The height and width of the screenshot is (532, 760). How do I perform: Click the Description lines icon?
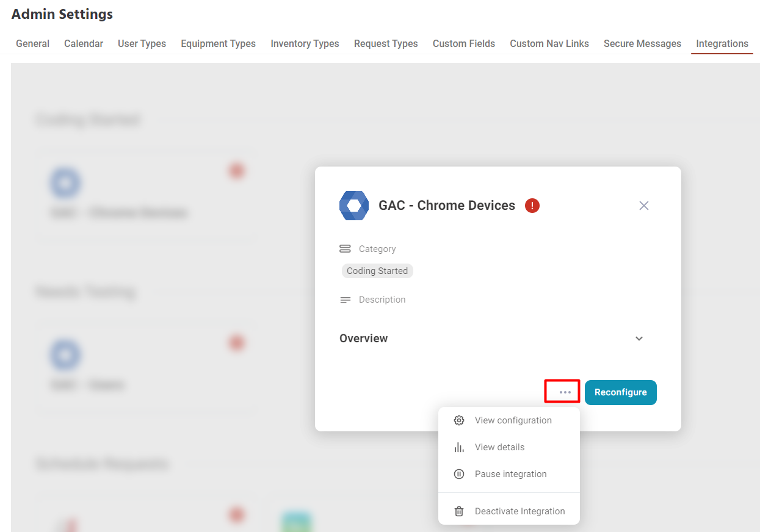click(345, 300)
